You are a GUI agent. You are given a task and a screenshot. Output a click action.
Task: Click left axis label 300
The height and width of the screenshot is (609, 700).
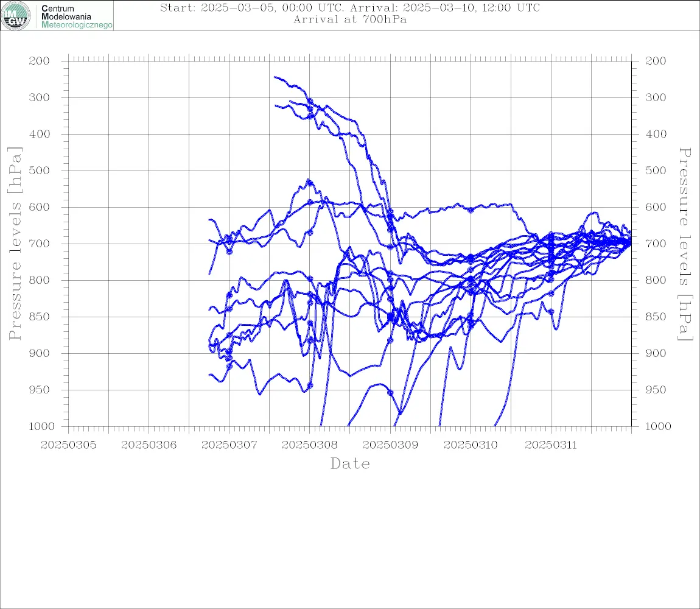coord(40,97)
